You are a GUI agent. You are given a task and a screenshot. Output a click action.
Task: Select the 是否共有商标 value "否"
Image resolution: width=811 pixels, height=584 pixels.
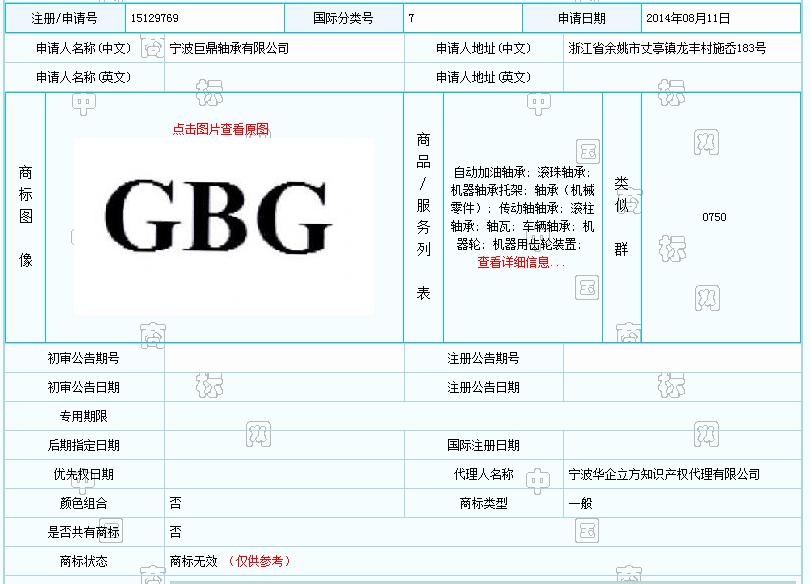(x=176, y=532)
